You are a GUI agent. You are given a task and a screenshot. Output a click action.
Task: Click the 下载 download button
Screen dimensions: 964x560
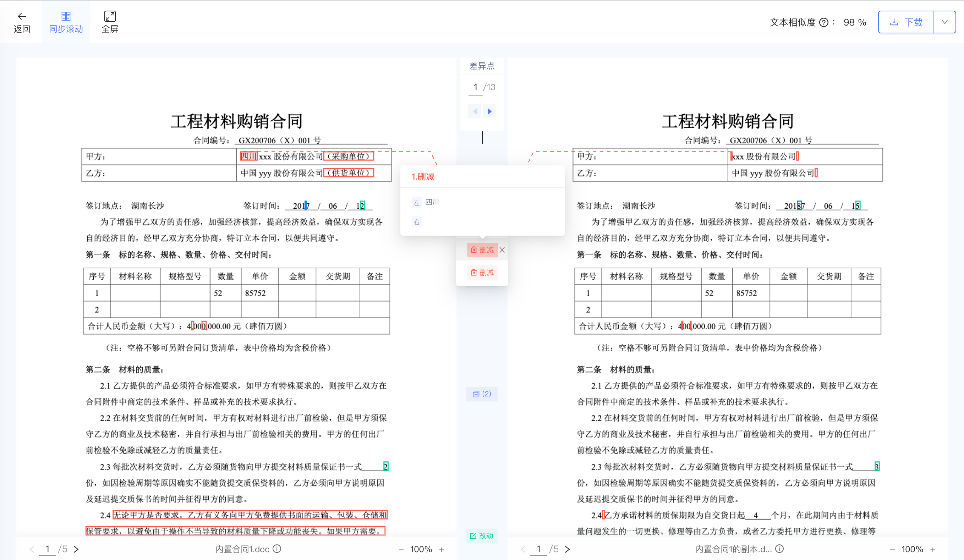coord(906,22)
